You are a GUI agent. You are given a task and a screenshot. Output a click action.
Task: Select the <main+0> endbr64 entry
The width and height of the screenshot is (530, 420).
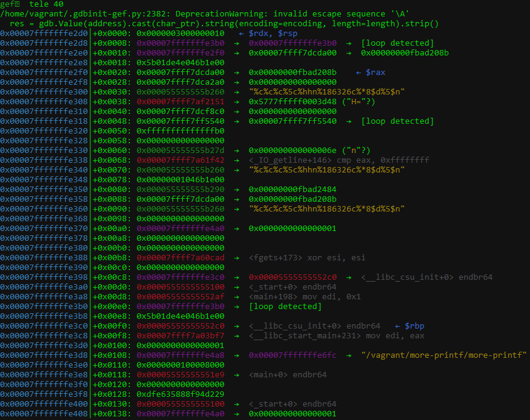[x=288, y=375]
